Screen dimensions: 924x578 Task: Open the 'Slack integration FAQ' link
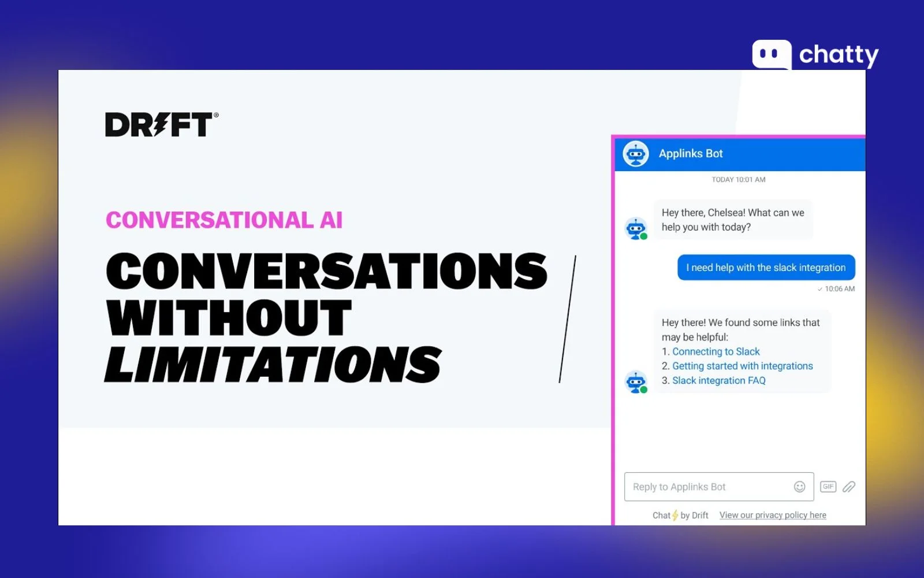click(x=718, y=380)
